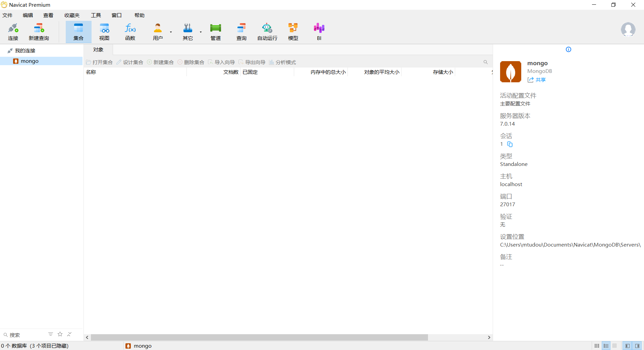The width and height of the screenshot is (644, 350).
Task: Open the 导出向导 (Export Wizard)
Action: pyautogui.click(x=252, y=62)
